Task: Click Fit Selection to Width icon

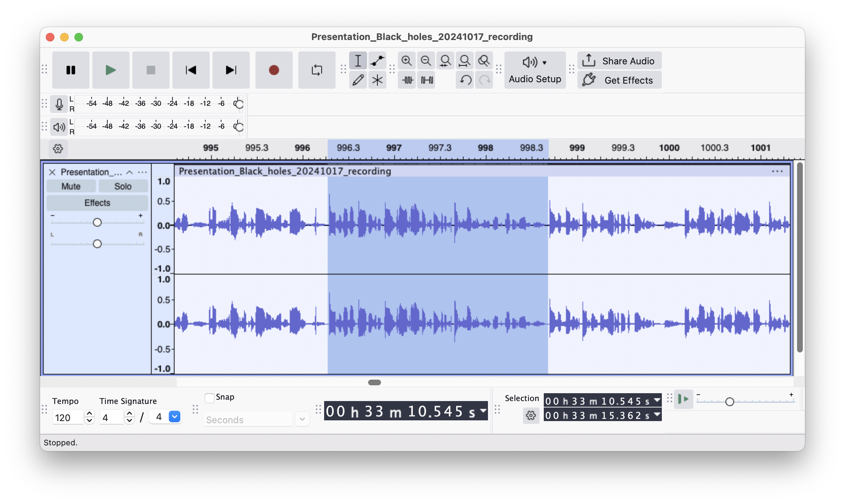Action: tap(445, 61)
